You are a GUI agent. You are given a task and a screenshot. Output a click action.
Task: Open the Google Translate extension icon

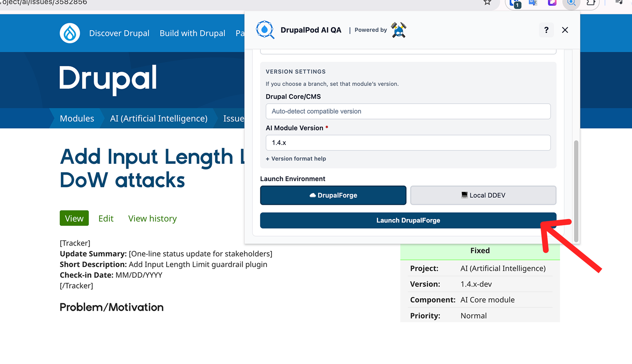(533, 3)
